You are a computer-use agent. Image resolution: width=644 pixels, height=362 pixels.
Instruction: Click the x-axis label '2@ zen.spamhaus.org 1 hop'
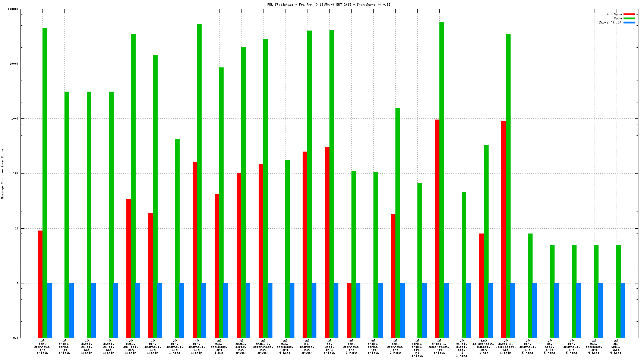coord(219,346)
